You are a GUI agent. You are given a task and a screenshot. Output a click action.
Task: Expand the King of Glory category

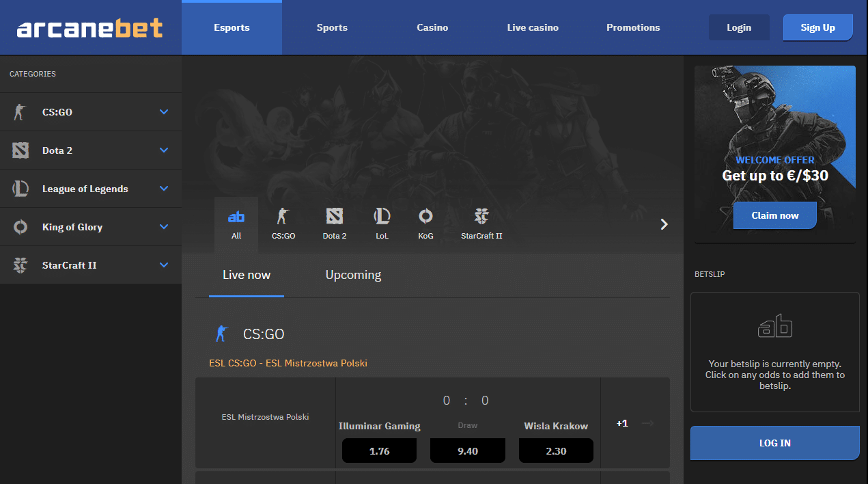click(164, 227)
